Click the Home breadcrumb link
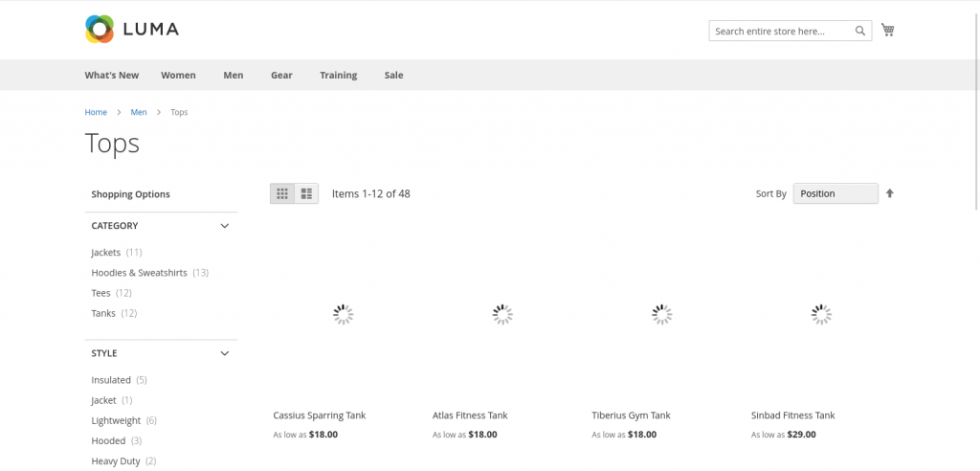980x471 pixels. point(96,112)
